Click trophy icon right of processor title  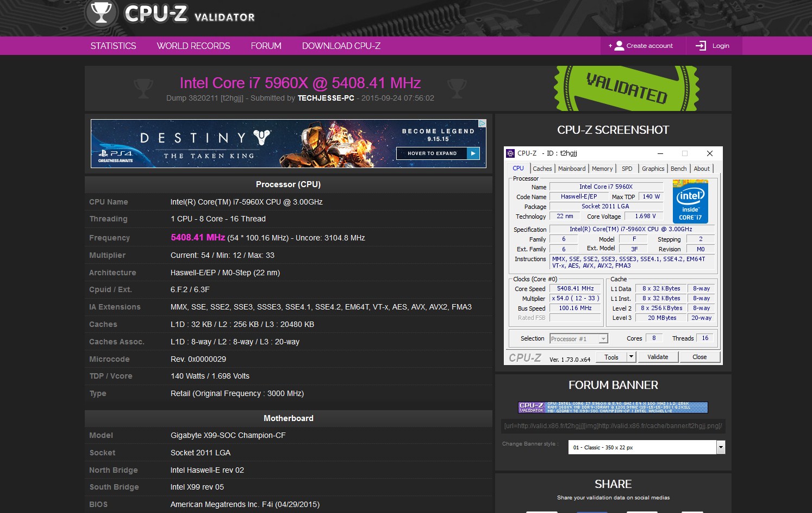pyautogui.click(x=457, y=88)
